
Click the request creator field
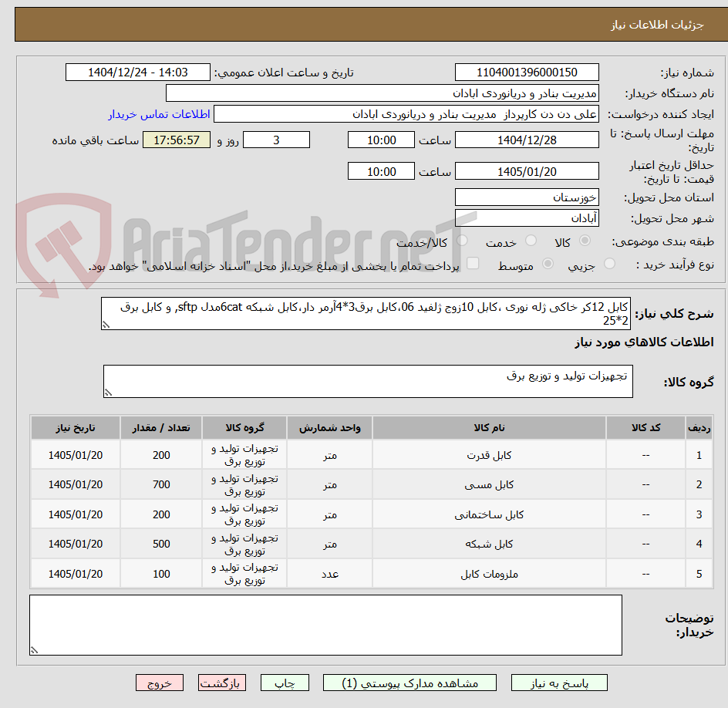(406, 114)
